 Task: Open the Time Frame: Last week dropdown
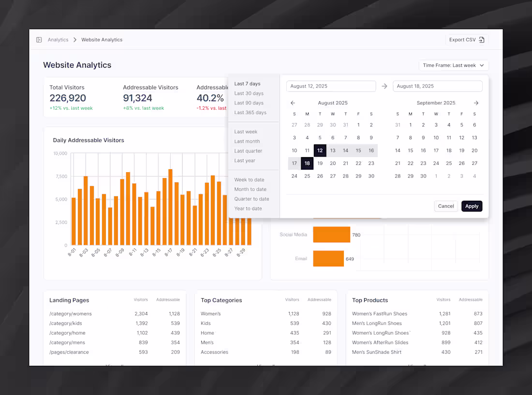point(453,65)
